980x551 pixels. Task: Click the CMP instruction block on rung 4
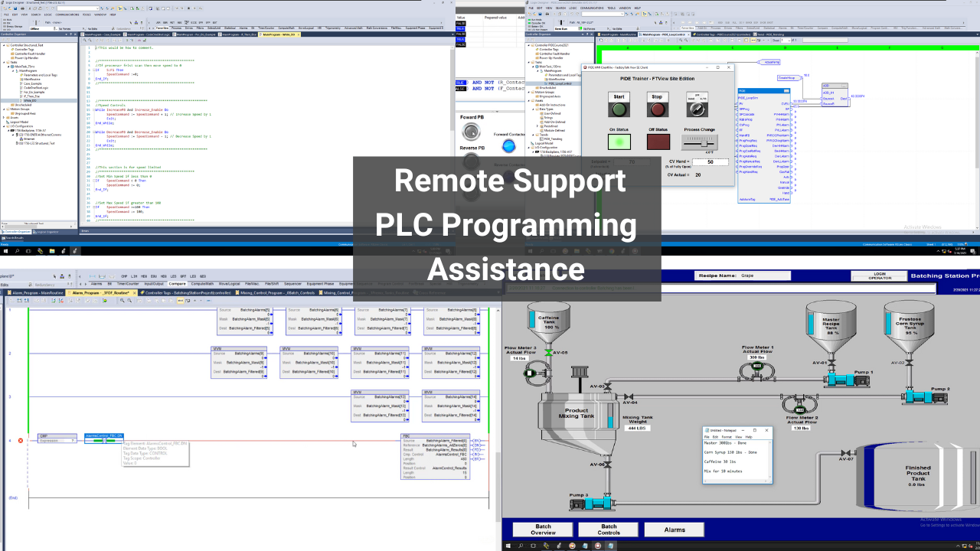[x=57, y=439]
